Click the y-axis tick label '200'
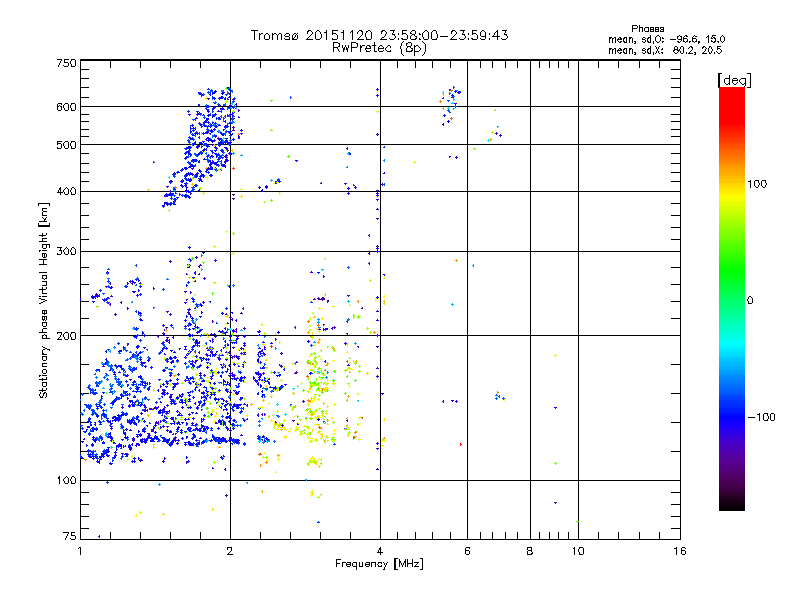The height and width of the screenshot is (600, 800). pos(66,336)
